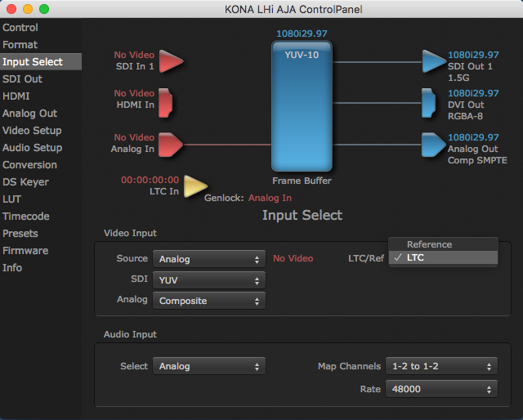
Task: Click the 1080i29.97 label above Frame Buffer
Action: 302,34
